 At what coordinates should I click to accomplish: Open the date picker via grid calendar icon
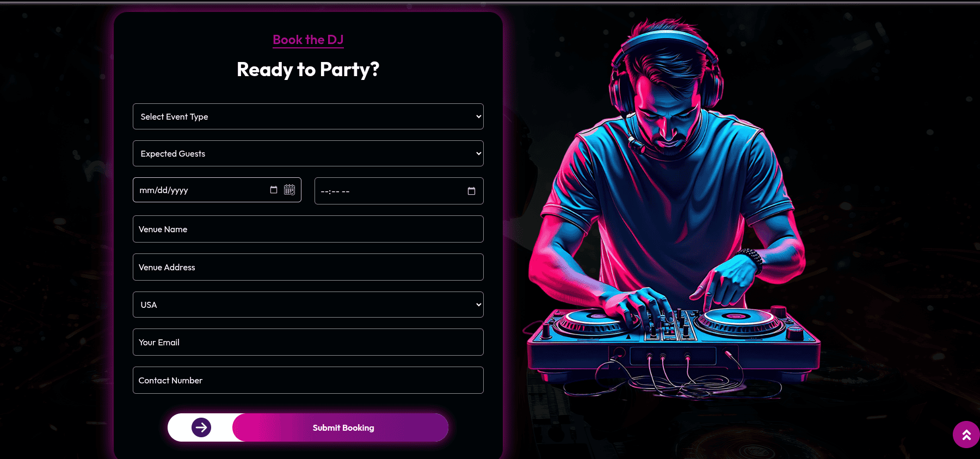pos(289,189)
